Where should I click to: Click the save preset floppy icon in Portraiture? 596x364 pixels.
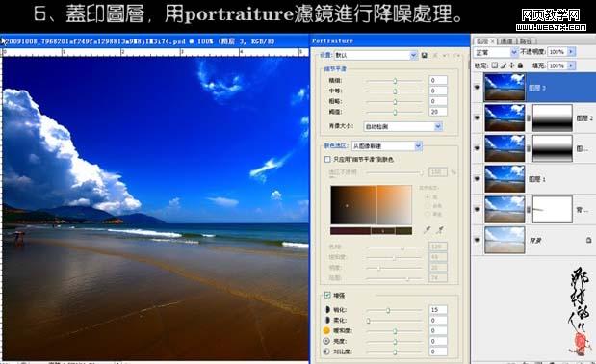(425, 56)
